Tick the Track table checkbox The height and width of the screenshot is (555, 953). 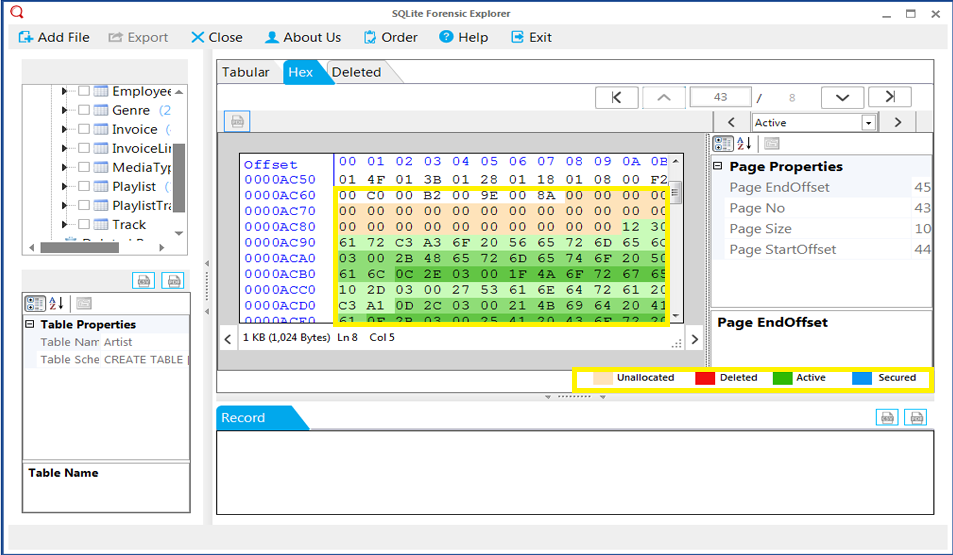click(84, 224)
